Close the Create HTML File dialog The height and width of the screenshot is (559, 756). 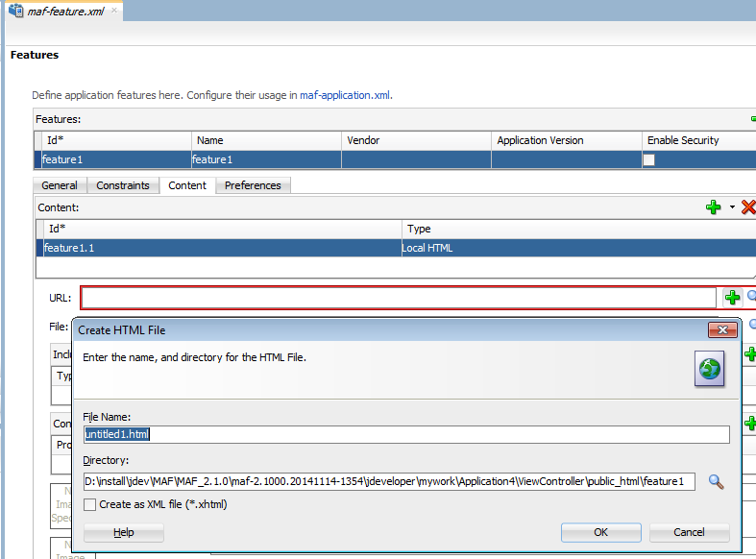(722, 330)
